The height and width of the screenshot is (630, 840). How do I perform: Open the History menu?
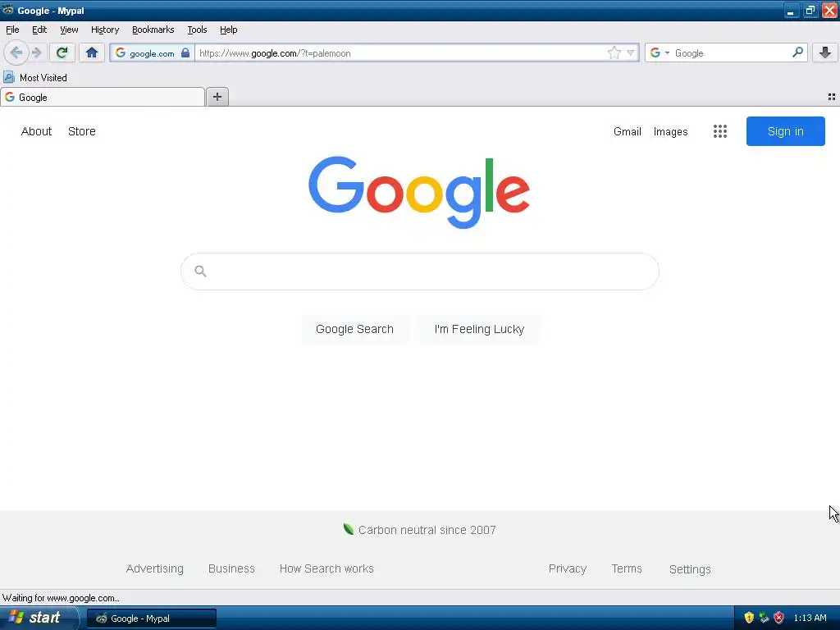tap(105, 30)
